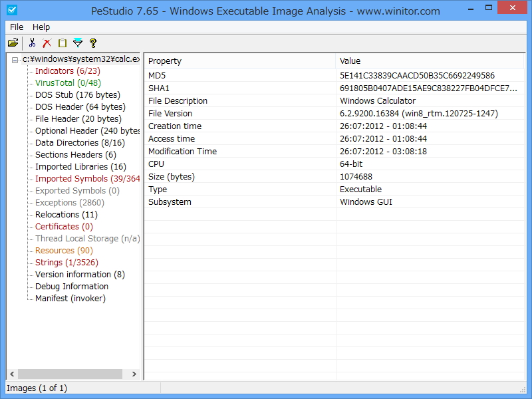Select the scissors cut icon
This screenshot has height=399, width=532.
(x=31, y=43)
